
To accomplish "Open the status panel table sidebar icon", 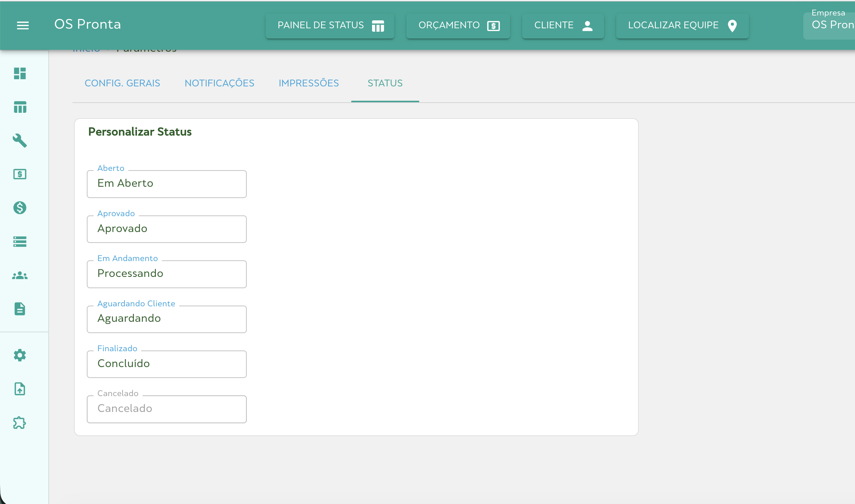I will pyautogui.click(x=20, y=107).
